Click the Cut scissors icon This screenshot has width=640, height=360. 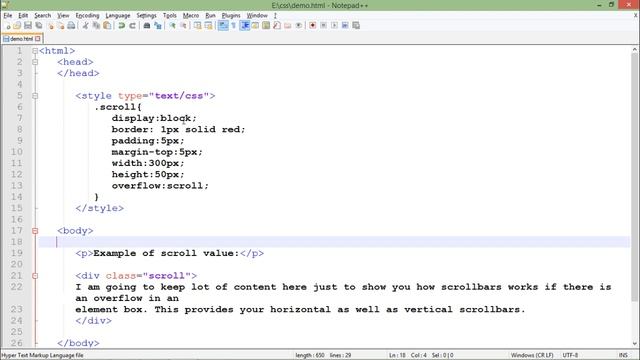pyautogui.click(x=85, y=25)
